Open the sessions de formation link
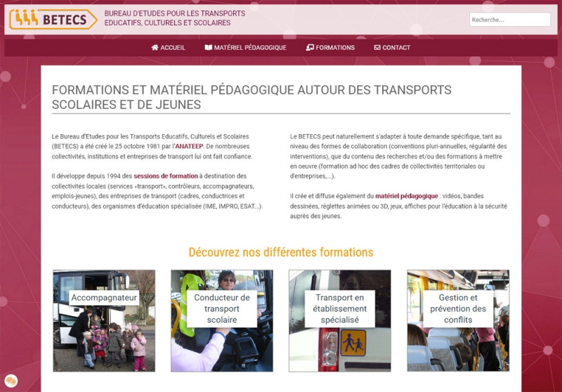The height and width of the screenshot is (392, 562). pos(166,176)
